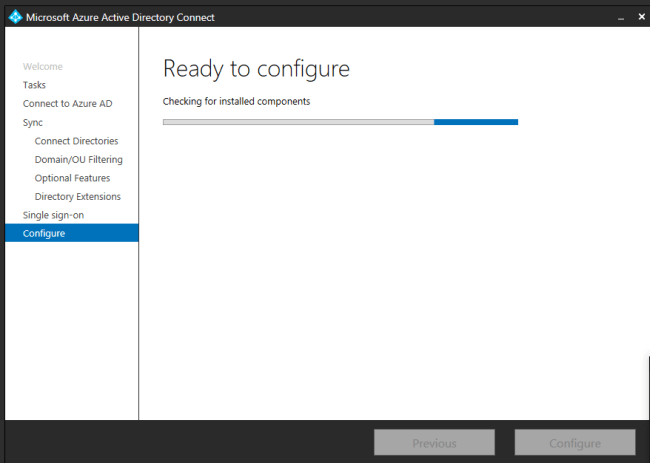Click the Azure AD Connect logo icon
This screenshot has height=463, width=650.
point(15,17)
